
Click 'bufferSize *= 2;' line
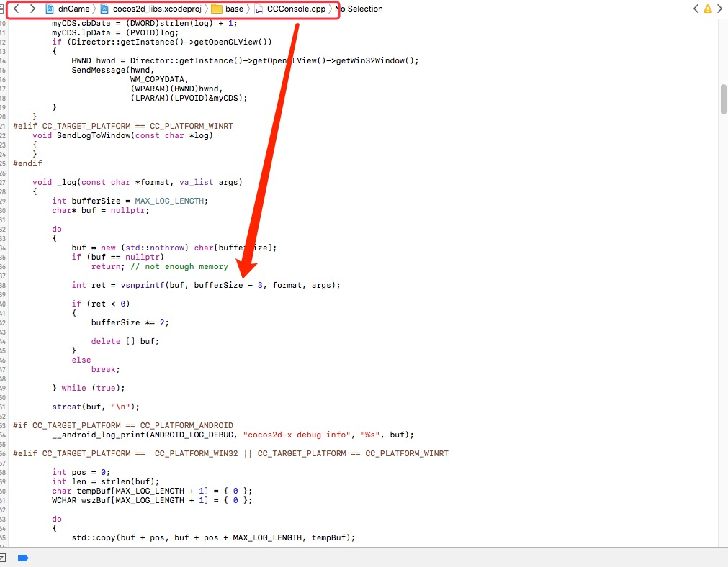(x=130, y=322)
